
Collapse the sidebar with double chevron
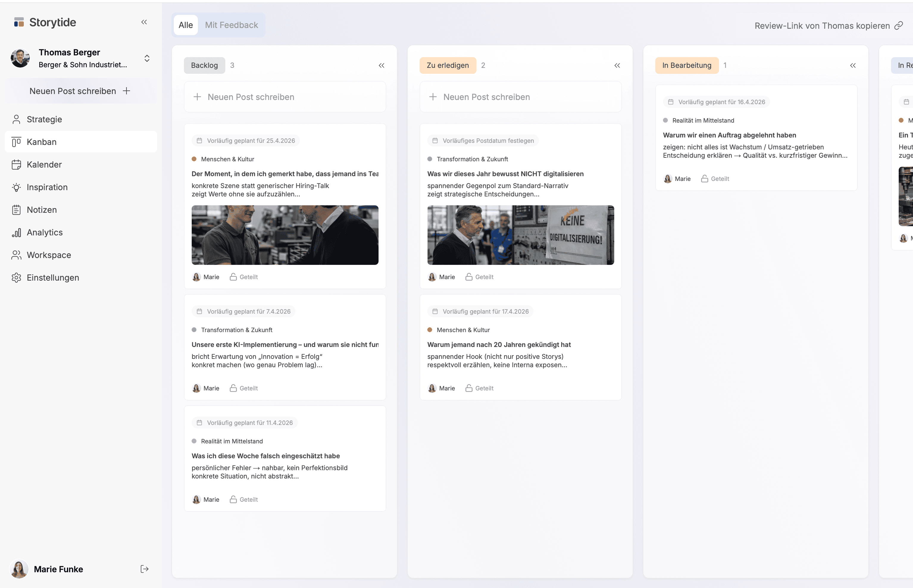144,22
